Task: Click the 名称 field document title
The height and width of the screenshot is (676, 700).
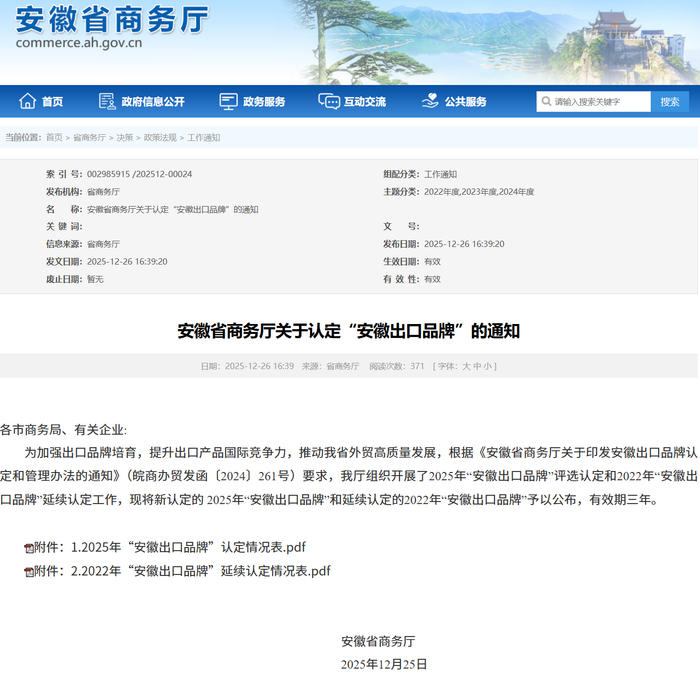Action: click(x=172, y=209)
